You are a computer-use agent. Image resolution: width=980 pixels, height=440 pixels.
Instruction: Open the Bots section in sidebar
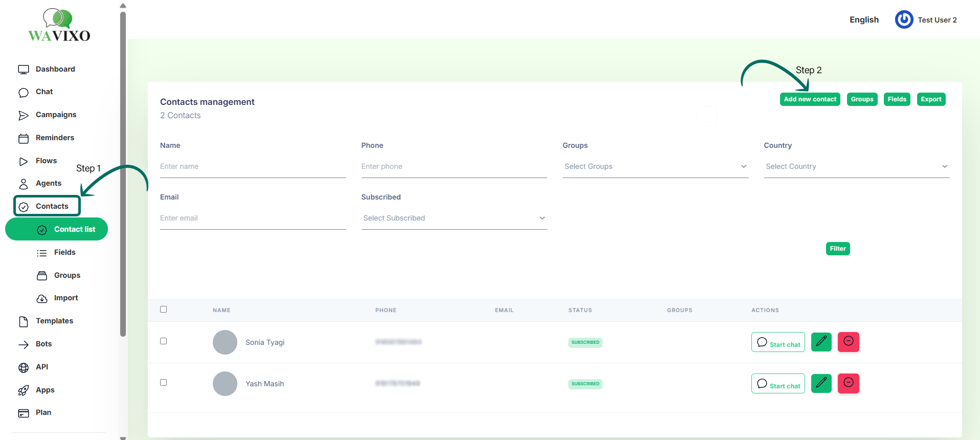point(43,344)
